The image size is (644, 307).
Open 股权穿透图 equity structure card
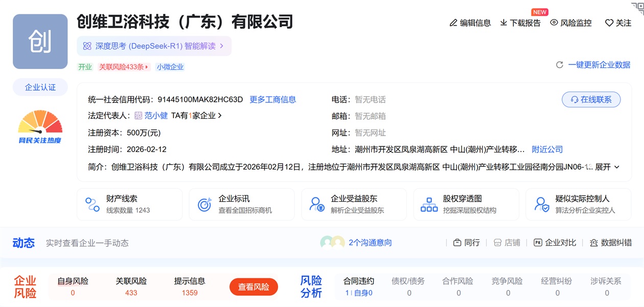[466, 204]
